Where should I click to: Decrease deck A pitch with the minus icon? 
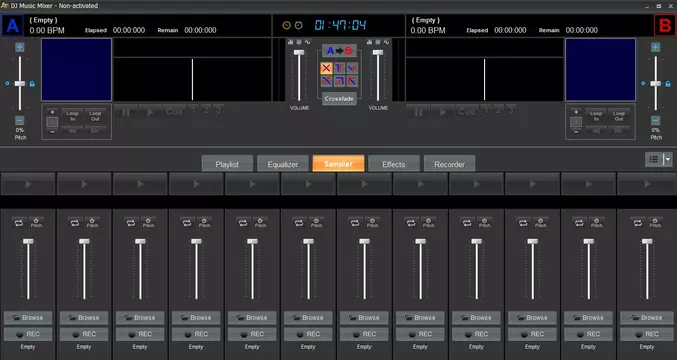(x=20, y=120)
